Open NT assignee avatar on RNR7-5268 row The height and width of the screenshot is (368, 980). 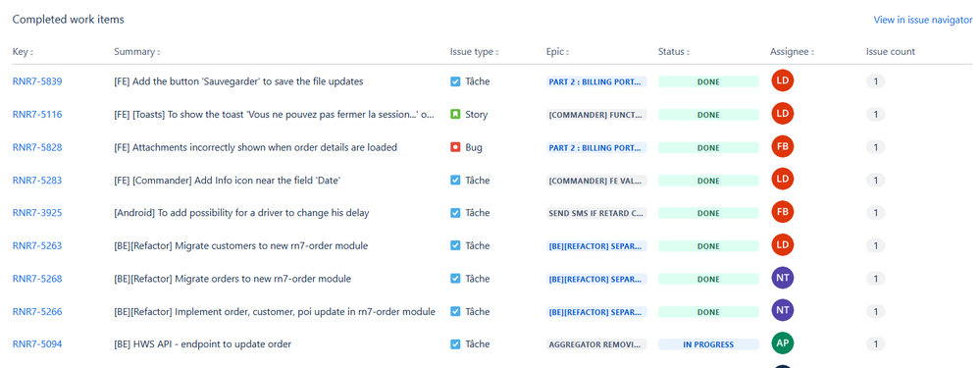(x=783, y=278)
